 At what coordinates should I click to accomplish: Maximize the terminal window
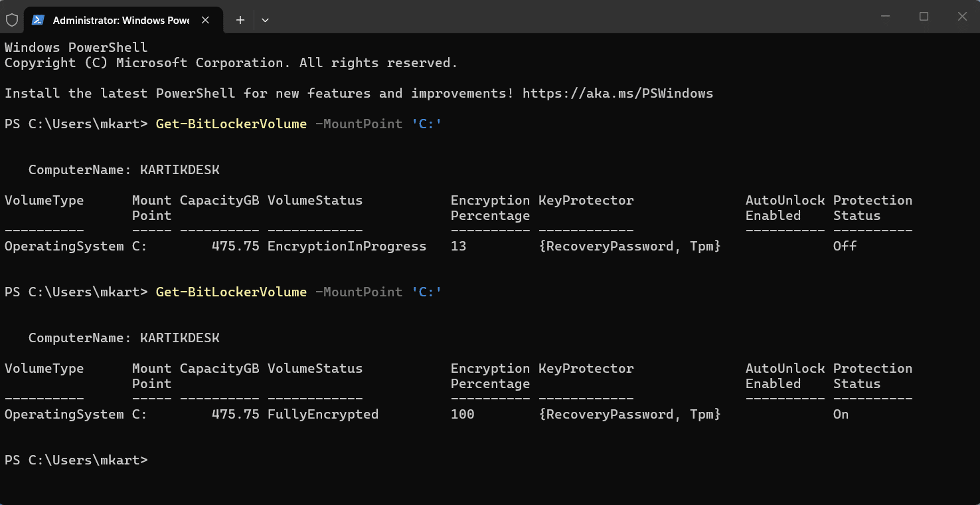[x=924, y=17]
